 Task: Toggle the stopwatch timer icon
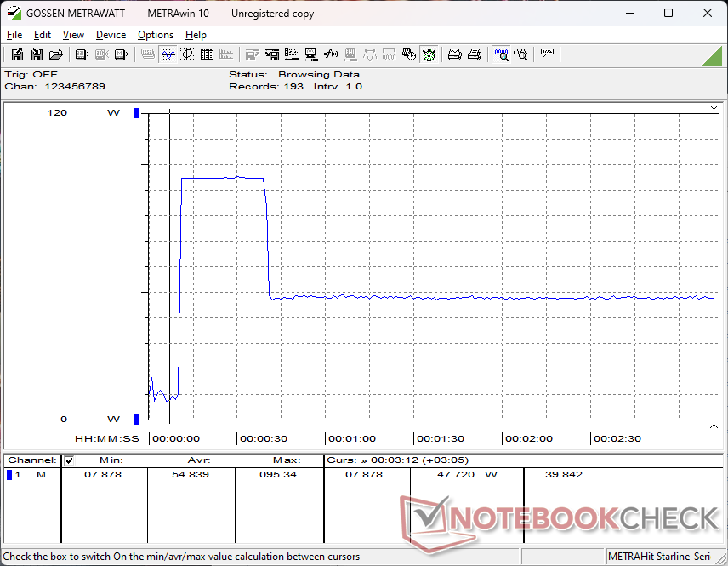point(429,54)
